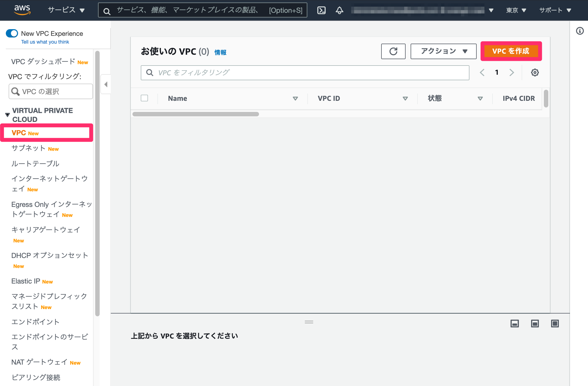The width and height of the screenshot is (588, 386).
Task: Open the account dropdown menu
Action: tap(422, 10)
